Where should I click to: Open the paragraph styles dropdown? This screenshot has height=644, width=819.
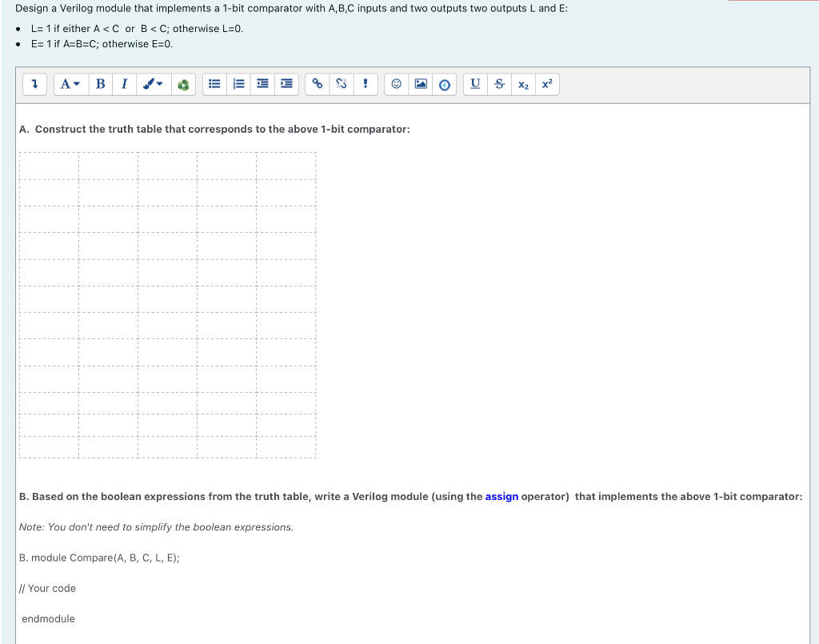click(70, 84)
